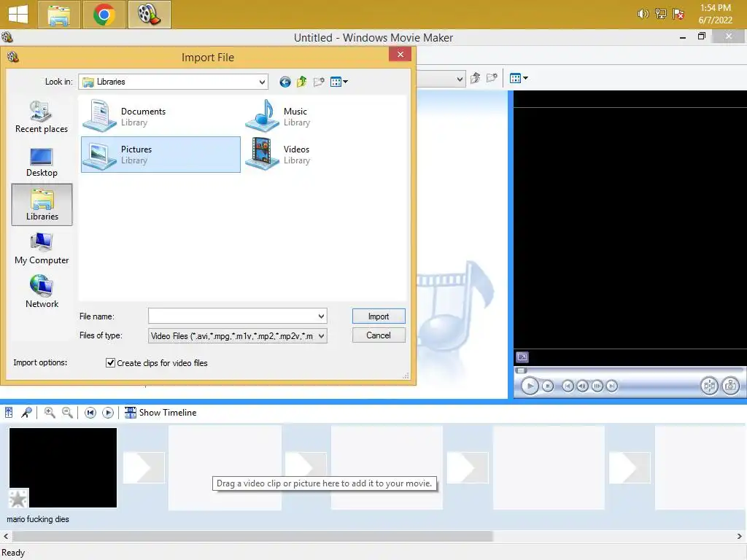Click Set Audio Levels icon in storyboard toolbar

9,413
